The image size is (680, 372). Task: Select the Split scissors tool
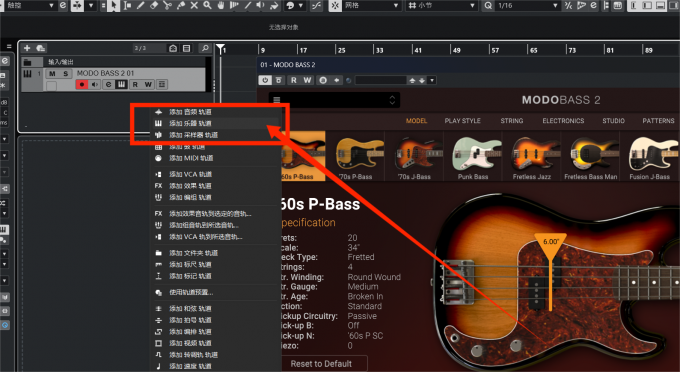pos(167,5)
